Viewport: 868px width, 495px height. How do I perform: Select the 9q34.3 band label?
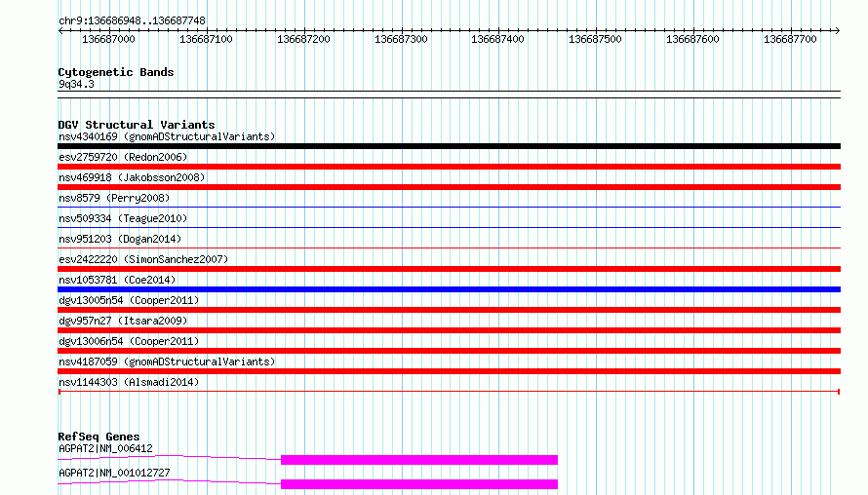click(76, 84)
